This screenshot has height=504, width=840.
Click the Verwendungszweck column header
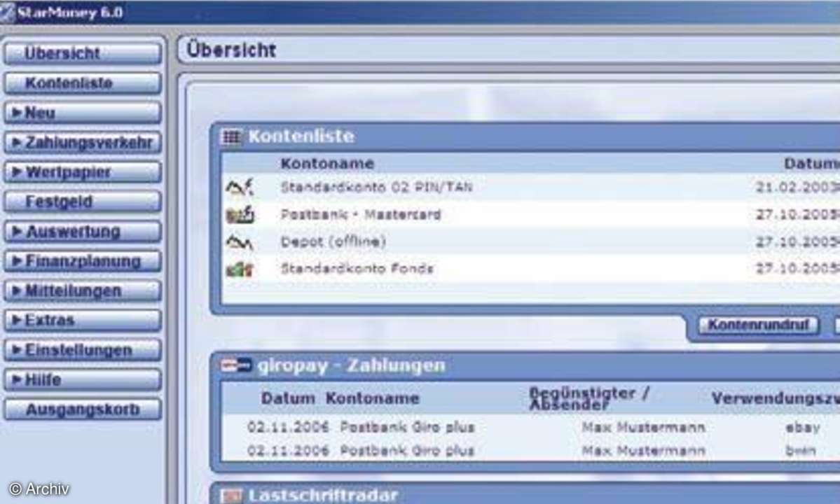tap(775, 398)
